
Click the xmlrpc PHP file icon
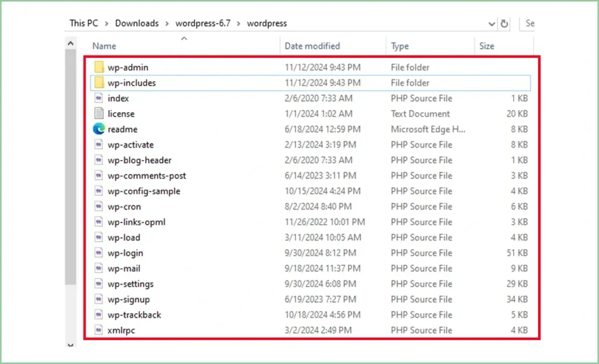[x=98, y=330]
